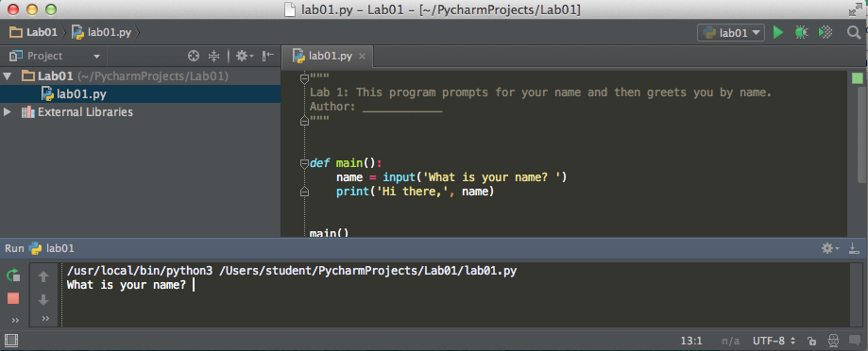Click the Author line in the docstring
This screenshot has height=351, width=868.
click(376, 106)
